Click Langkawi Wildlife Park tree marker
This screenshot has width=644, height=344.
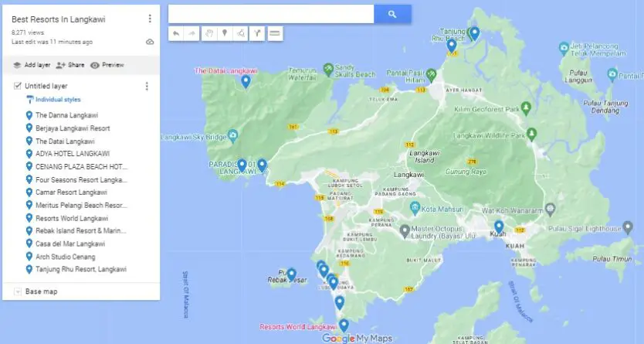[532, 135]
